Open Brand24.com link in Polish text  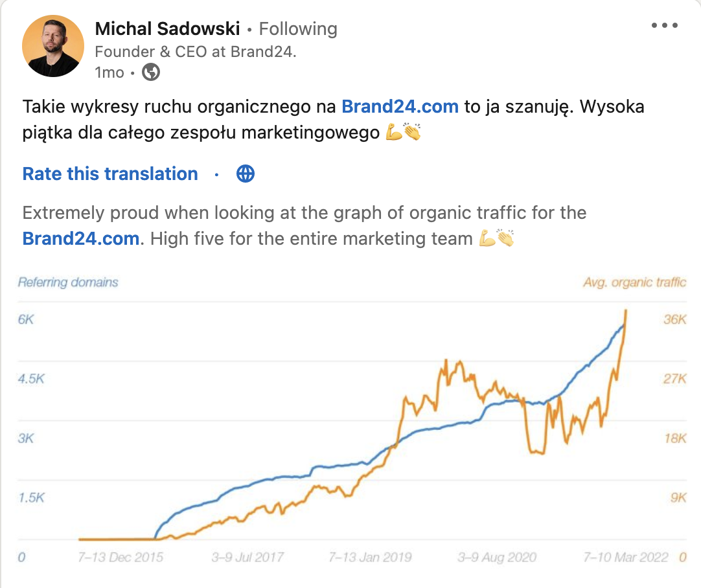(400, 106)
